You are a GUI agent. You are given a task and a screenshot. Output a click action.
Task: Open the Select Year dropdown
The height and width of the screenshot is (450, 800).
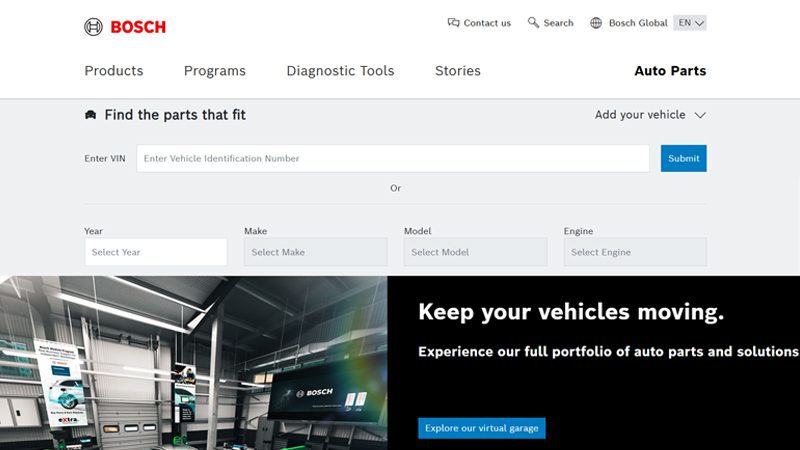coord(156,252)
